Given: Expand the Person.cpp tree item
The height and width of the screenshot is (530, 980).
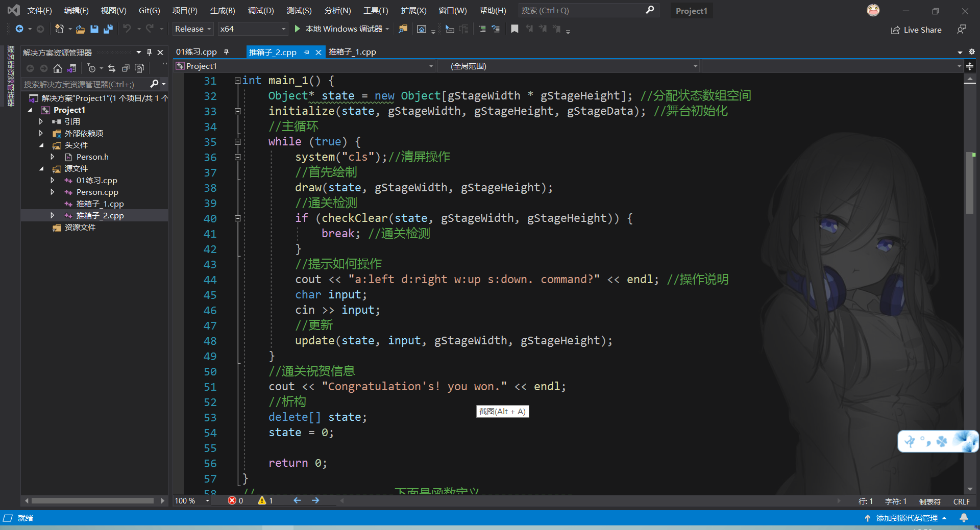Looking at the screenshot, I should point(53,192).
